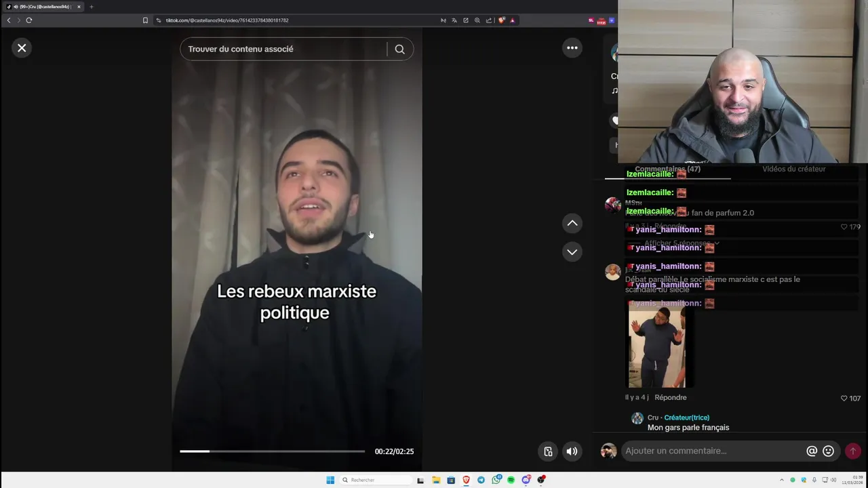Open the emoji picker in comment box
This screenshot has width=868, height=488.
(828, 451)
